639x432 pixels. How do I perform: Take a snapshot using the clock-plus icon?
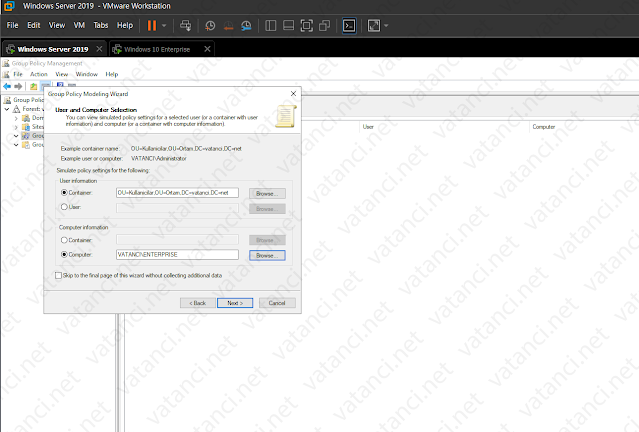(210, 26)
